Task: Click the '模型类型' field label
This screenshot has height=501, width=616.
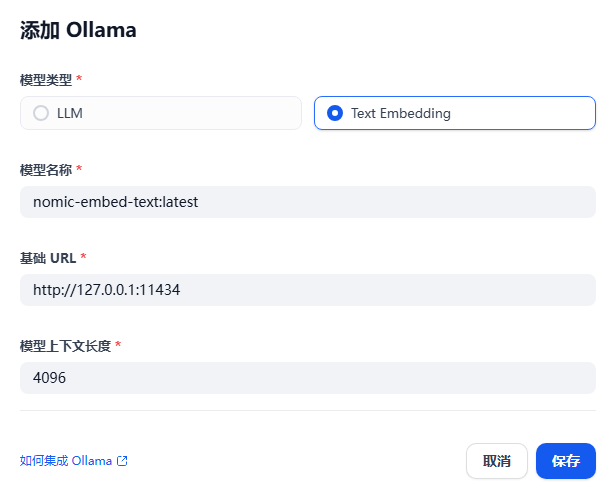Action: (46, 79)
